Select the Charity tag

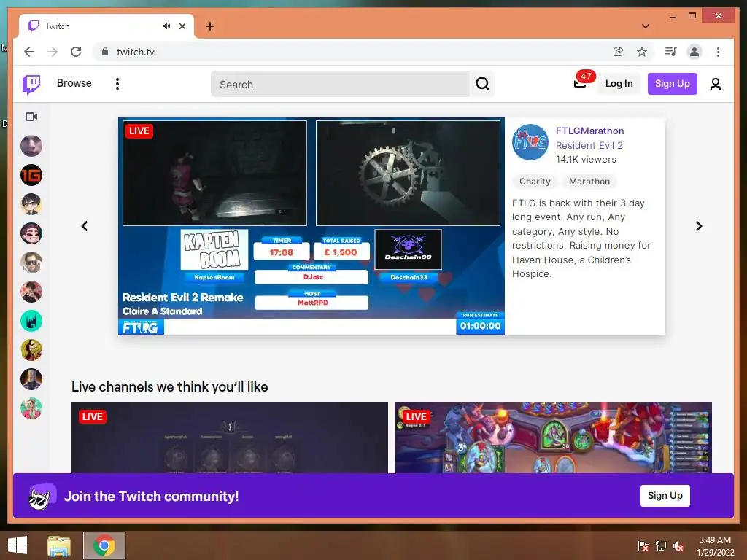535,182
